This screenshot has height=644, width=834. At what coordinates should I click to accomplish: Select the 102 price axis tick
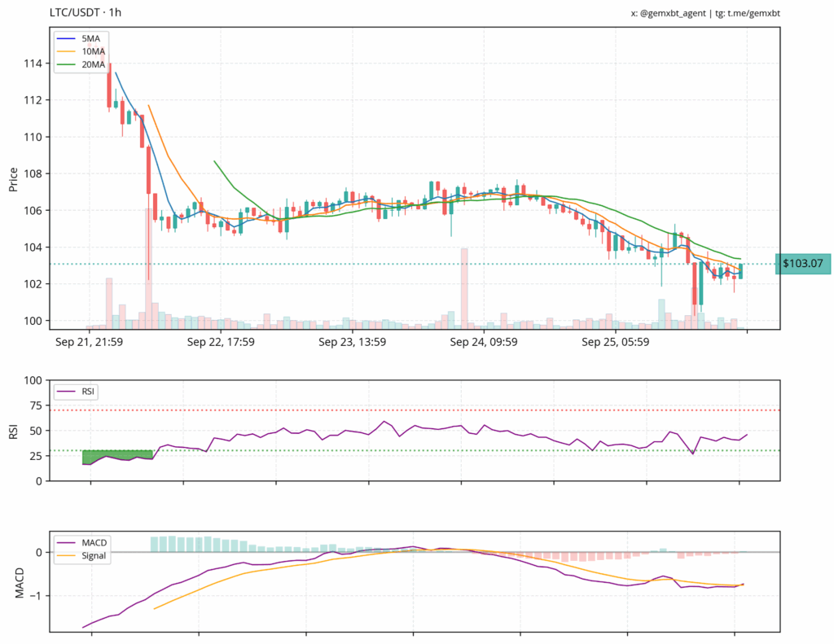click(x=33, y=284)
